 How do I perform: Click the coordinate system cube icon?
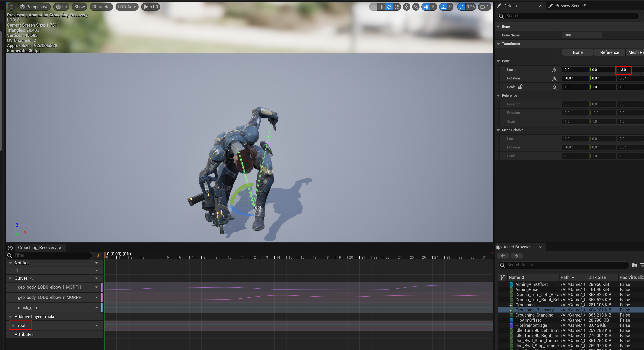(407, 7)
